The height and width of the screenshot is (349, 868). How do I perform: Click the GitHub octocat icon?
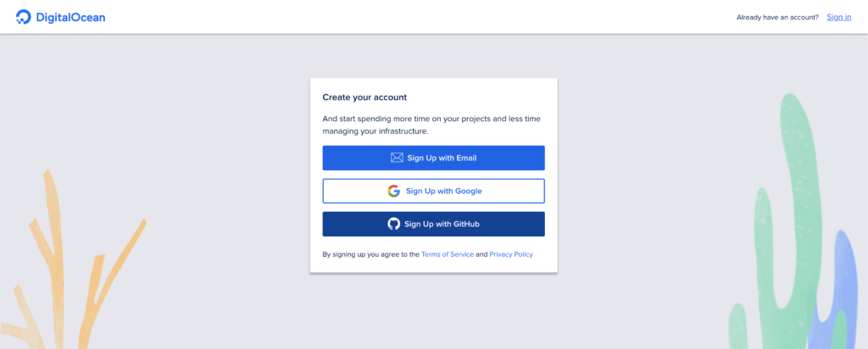click(x=393, y=224)
